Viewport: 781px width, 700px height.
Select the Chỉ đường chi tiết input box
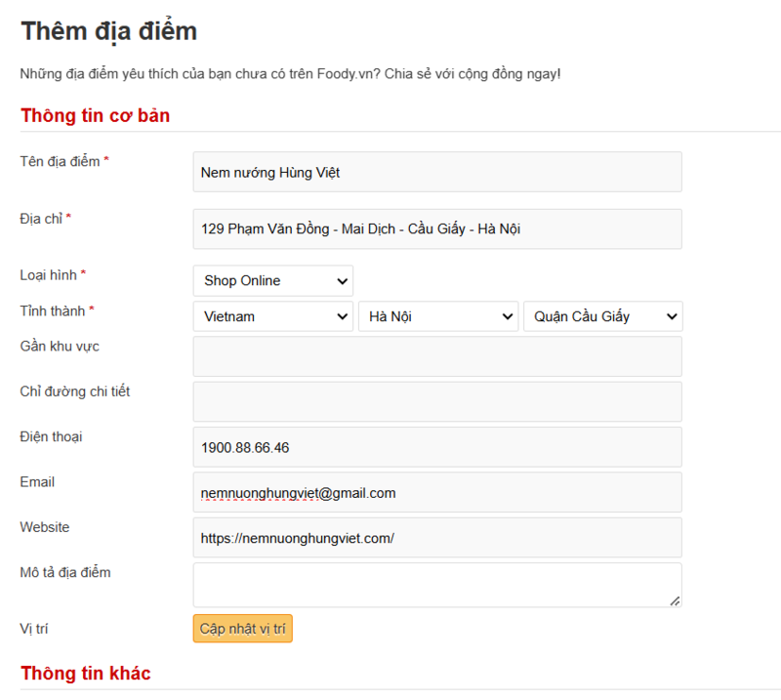436,401
